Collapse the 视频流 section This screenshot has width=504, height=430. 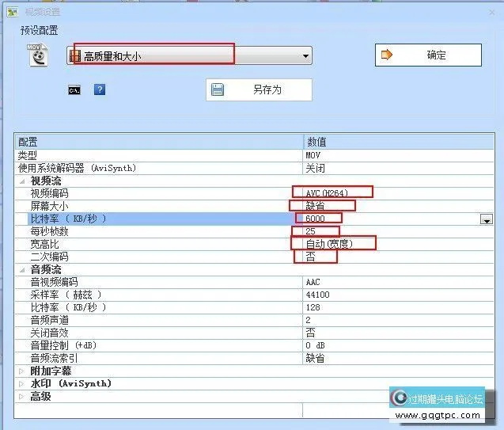[22, 181]
